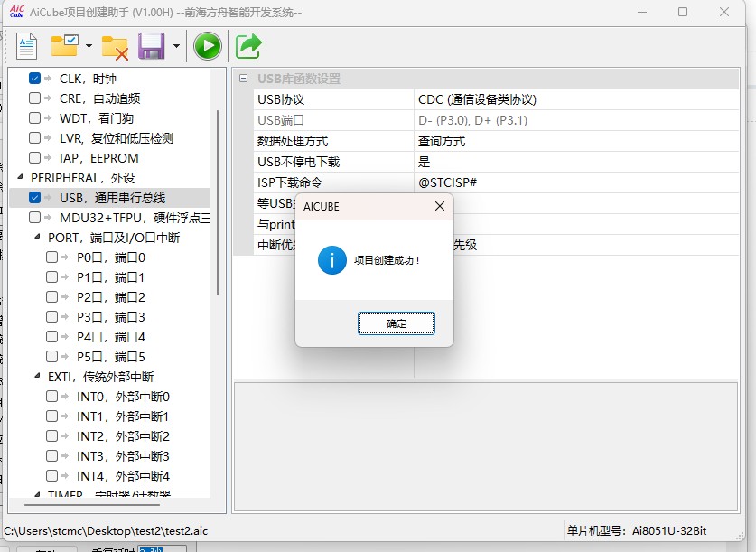Screen dimensions: 756x552
Task: Click the 确定 button in the dialog
Action: [x=397, y=323]
